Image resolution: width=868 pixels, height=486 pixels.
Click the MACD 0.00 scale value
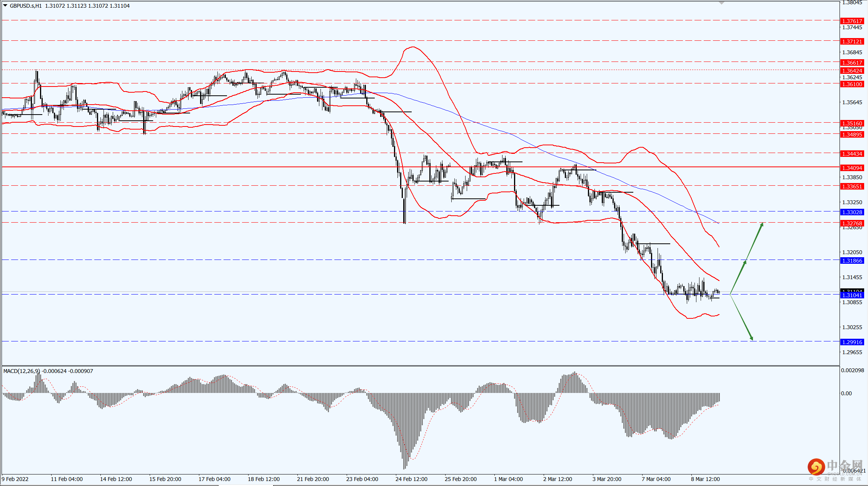[846, 393]
